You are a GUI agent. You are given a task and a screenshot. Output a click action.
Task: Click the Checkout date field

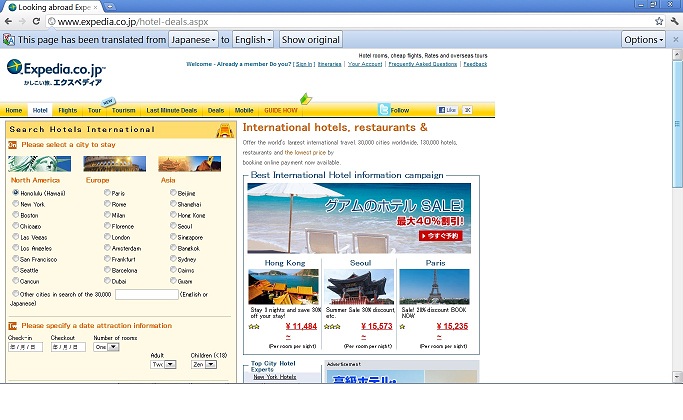[x=68, y=347]
